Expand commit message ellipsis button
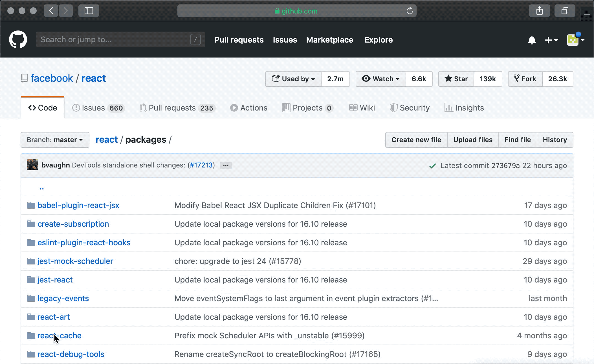This screenshot has height=364, width=594. (x=226, y=165)
